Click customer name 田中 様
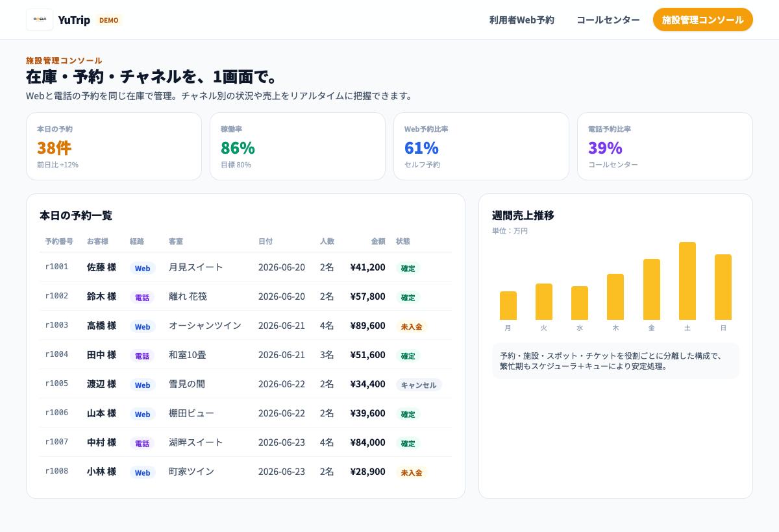The image size is (779, 532). coord(101,354)
